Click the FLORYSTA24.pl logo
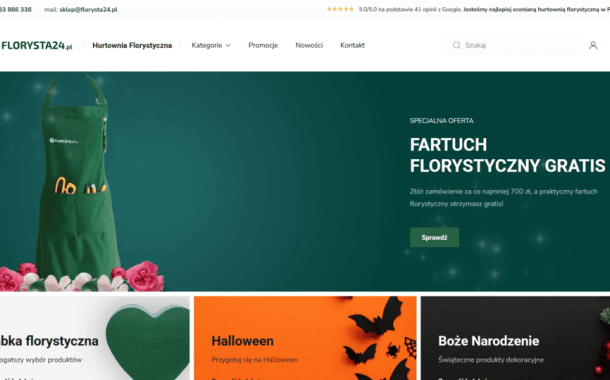The width and height of the screenshot is (610, 380). 37,46
